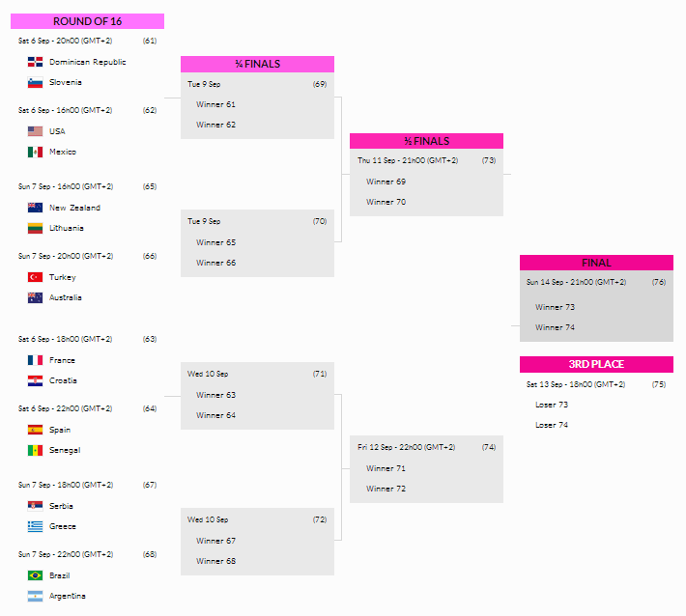Click the Argentina flag icon

pyautogui.click(x=35, y=596)
